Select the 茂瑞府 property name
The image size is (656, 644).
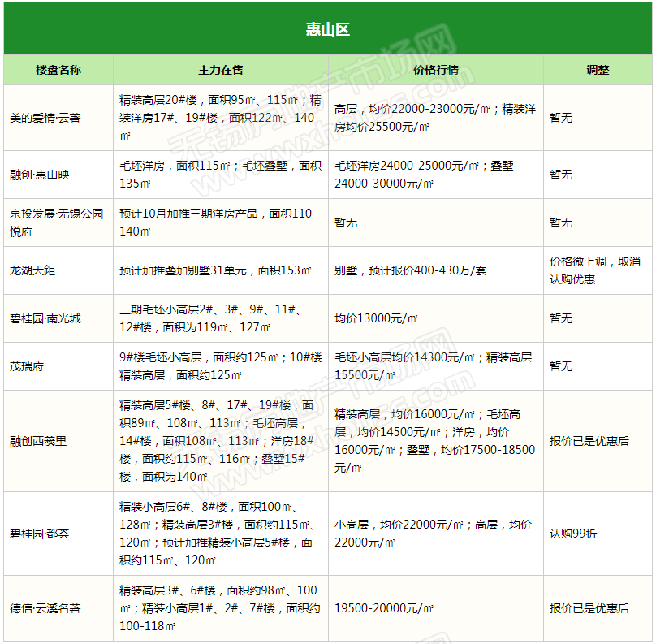pyautogui.click(x=28, y=366)
